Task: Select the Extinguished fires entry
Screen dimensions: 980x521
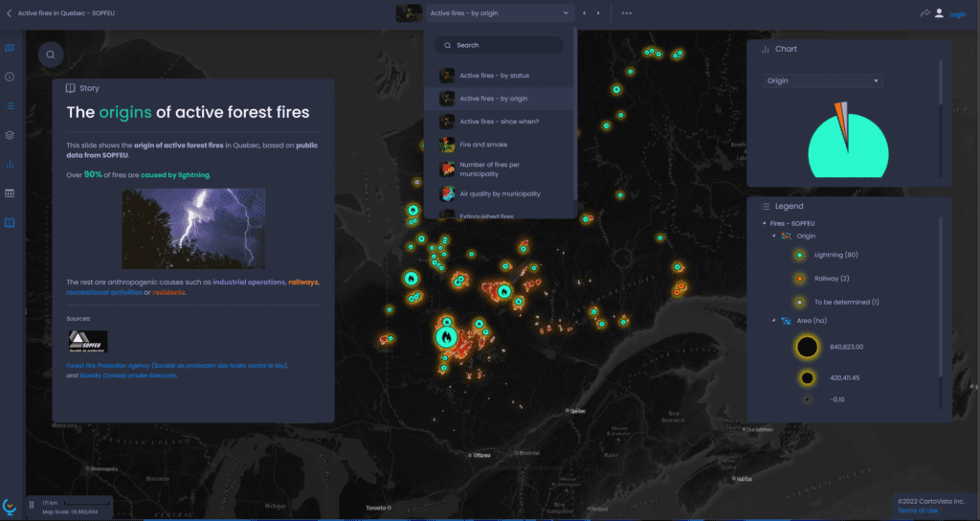Action: tap(499, 214)
